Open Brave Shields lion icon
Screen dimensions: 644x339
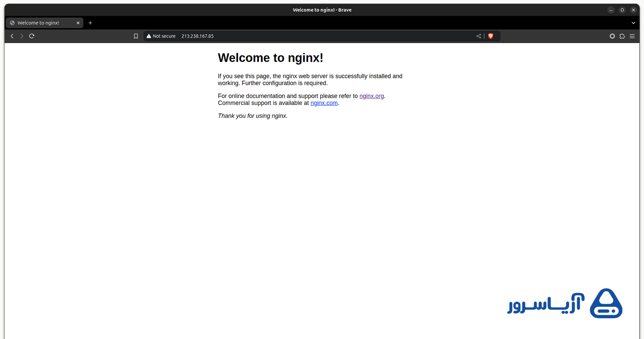coord(490,36)
